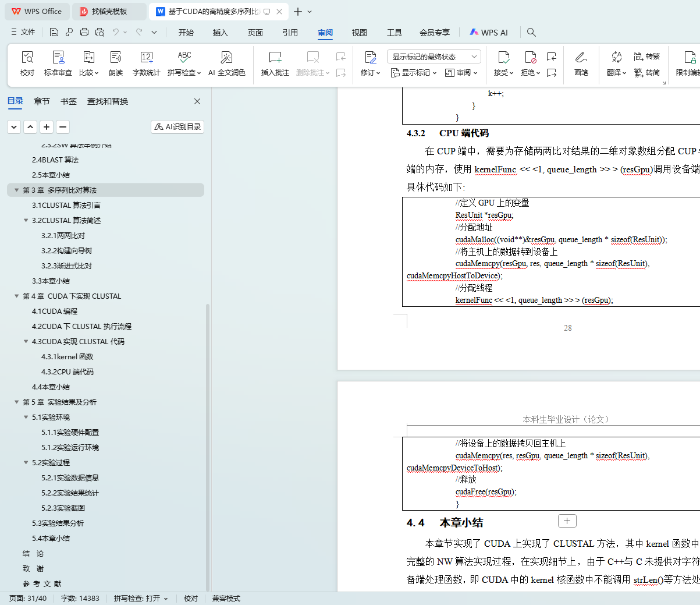Collapse 5.2实验过程 tree node
Image resolution: width=700 pixels, height=605 pixels.
click(x=26, y=463)
